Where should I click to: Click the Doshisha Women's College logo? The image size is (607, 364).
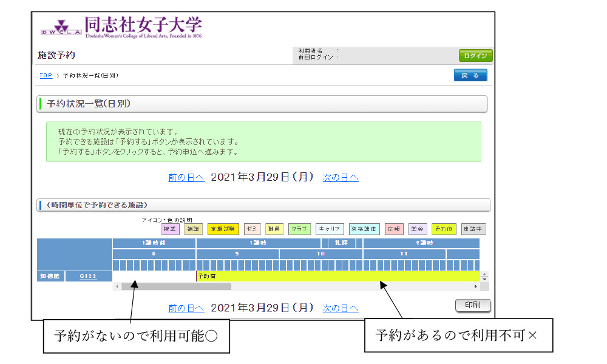click(121, 27)
